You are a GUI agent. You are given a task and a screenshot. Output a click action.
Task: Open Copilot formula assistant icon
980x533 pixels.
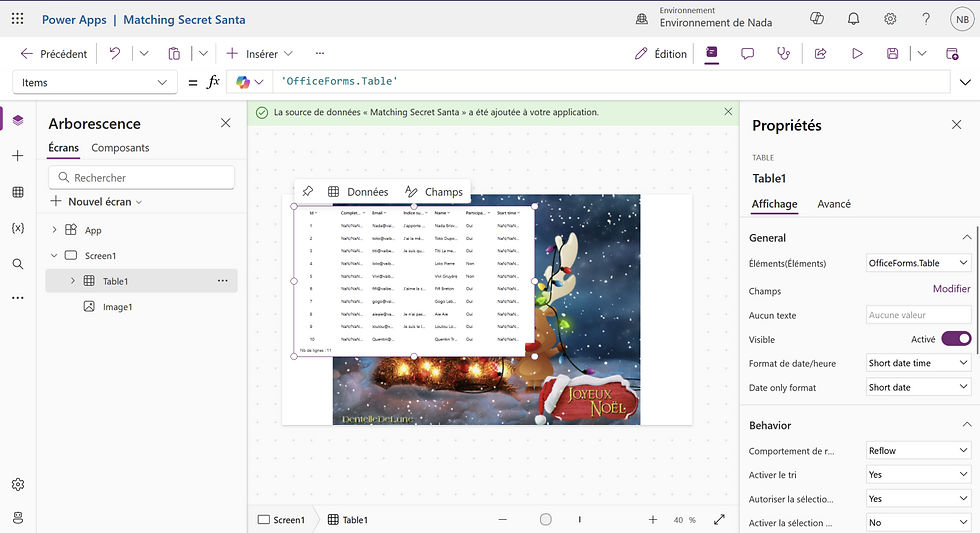coord(243,82)
